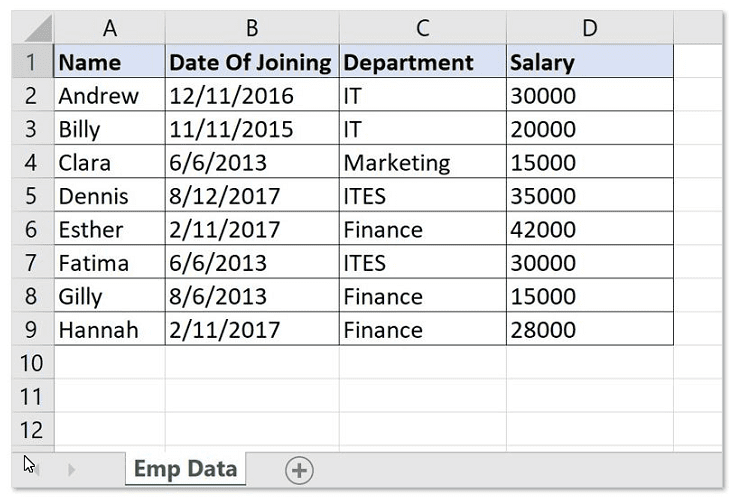Click the Salary header cell
This screenshot has height=503, width=736.
589,62
